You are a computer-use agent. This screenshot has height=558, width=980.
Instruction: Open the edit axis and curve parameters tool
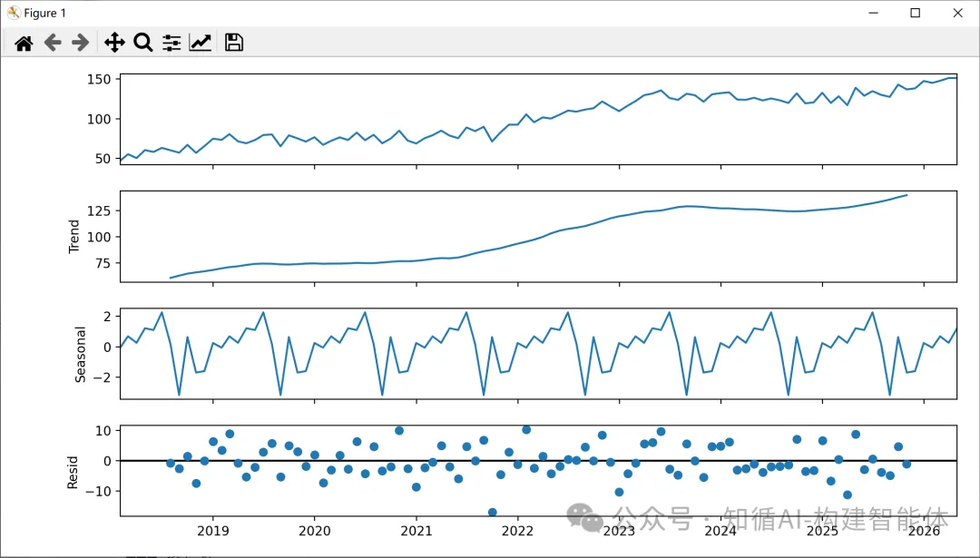point(200,43)
